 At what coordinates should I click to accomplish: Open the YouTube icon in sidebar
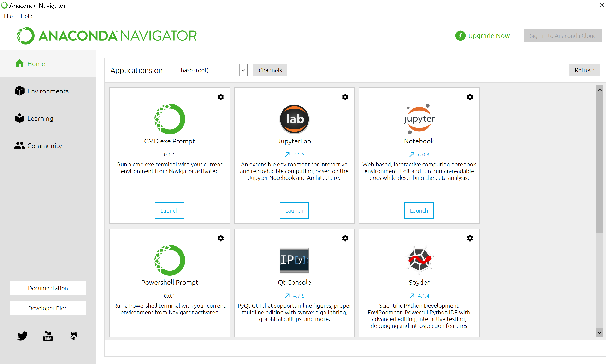(x=48, y=336)
